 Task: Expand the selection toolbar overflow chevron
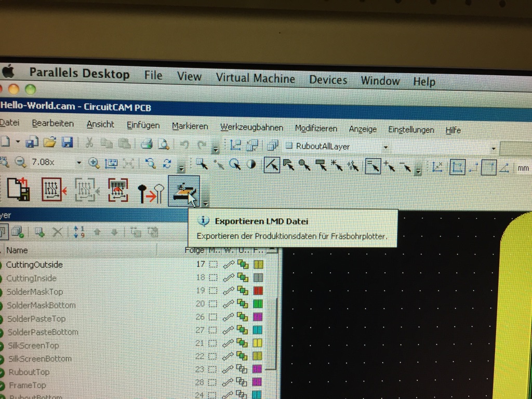tap(418, 171)
